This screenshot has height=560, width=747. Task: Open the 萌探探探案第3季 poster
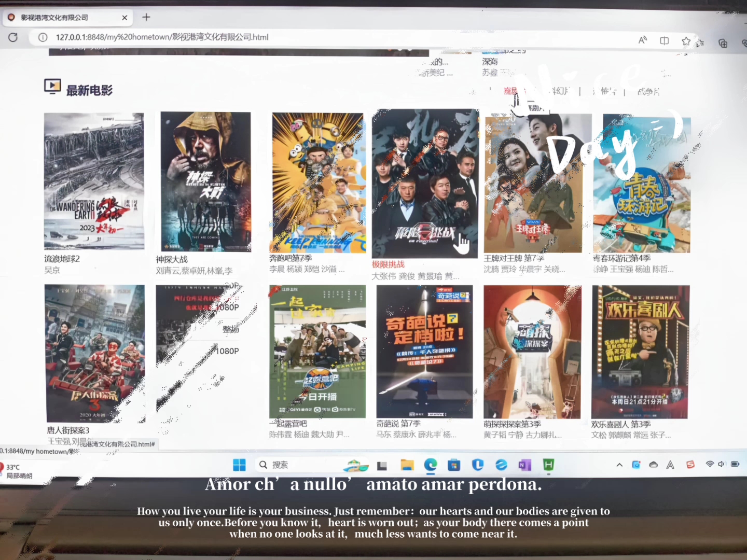coord(533,352)
